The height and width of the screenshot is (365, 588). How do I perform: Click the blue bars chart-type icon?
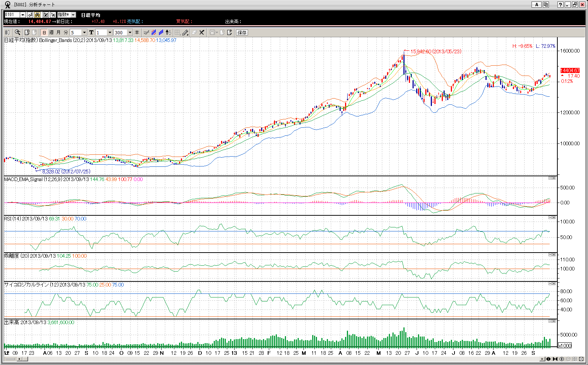pyautogui.click(x=161, y=32)
